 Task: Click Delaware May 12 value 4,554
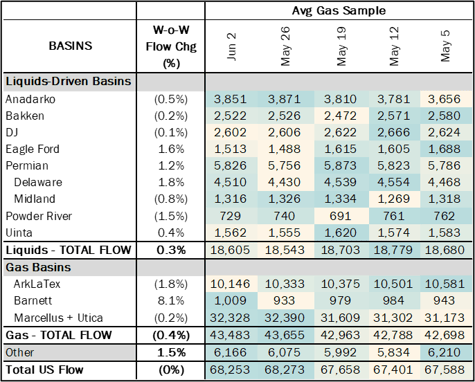coord(393,182)
